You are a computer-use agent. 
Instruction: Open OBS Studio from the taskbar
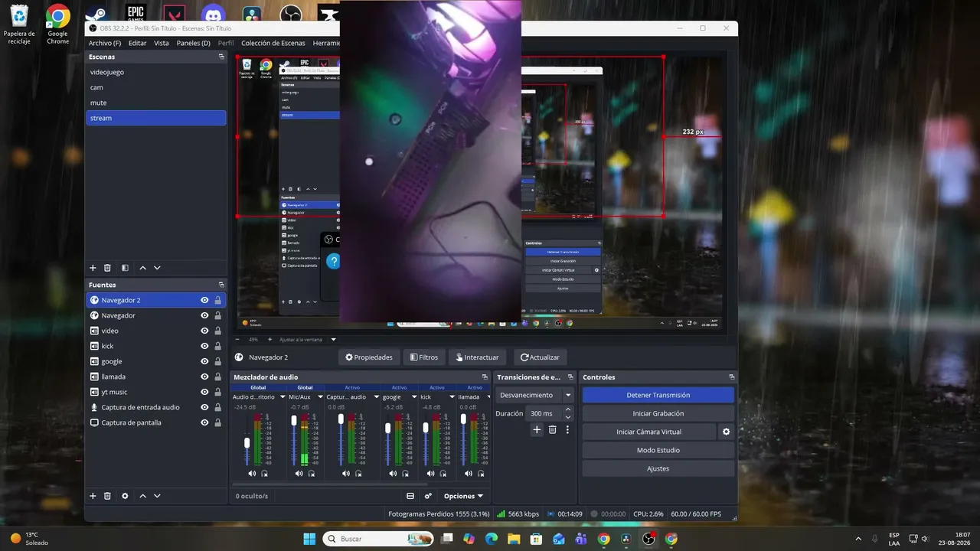pos(648,539)
